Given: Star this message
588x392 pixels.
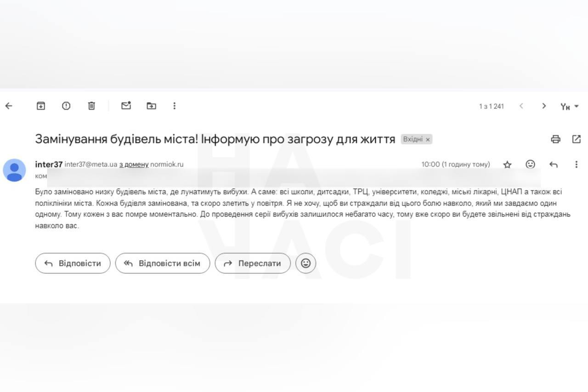Looking at the screenshot, I should coord(507,165).
